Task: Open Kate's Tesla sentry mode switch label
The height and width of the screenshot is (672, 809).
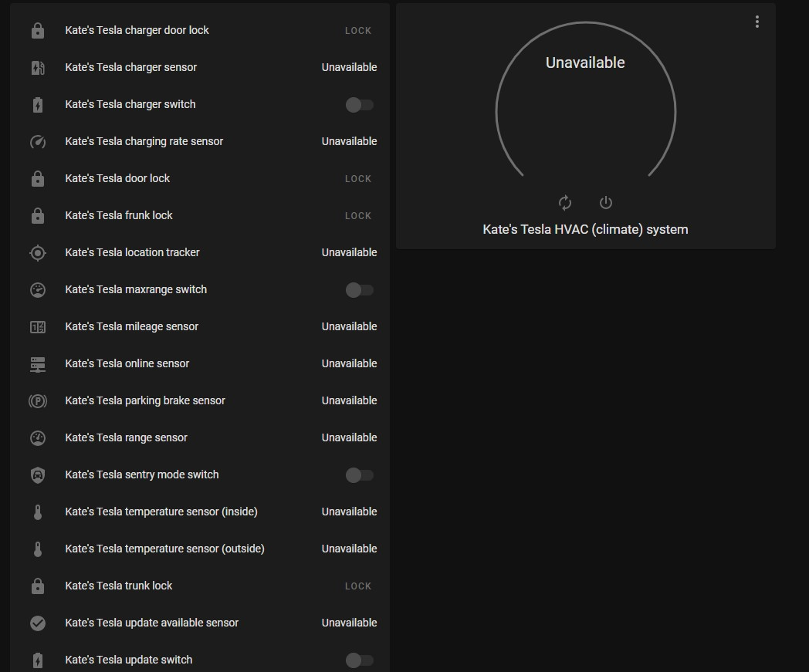Action: [x=142, y=474]
